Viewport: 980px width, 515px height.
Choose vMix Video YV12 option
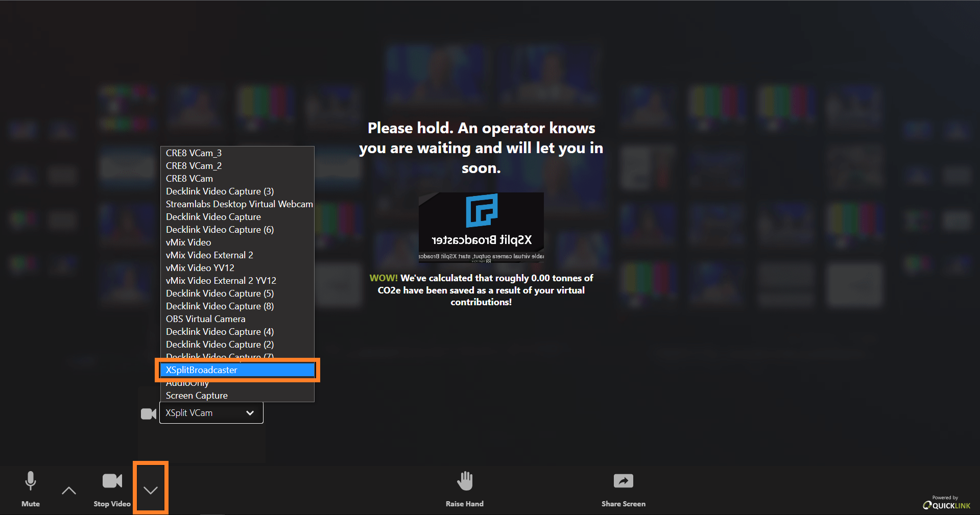coord(237,268)
